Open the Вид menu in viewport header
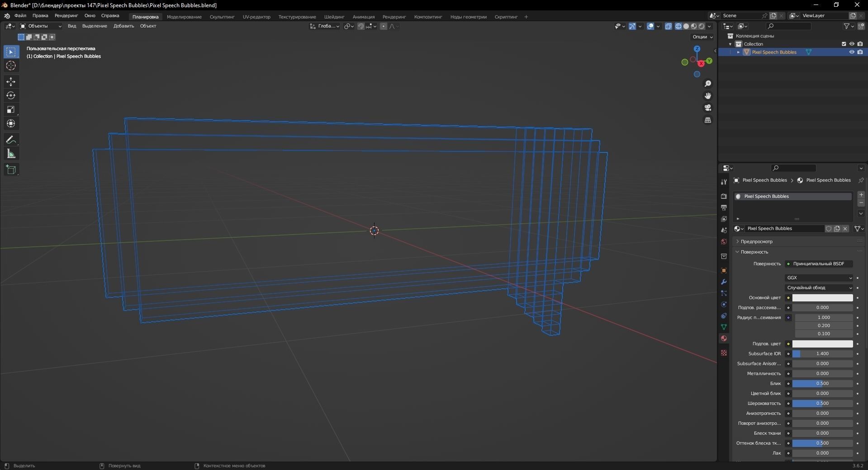Viewport: 868px width, 470px height. (72, 26)
